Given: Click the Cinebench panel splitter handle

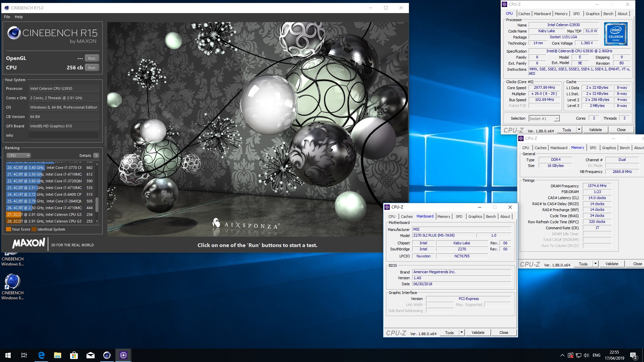Looking at the screenshot, I should pos(105,136).
